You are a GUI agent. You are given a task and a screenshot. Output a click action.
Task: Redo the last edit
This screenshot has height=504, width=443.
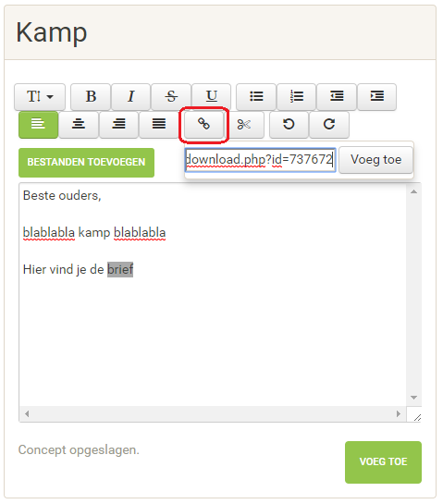[329, 125]
